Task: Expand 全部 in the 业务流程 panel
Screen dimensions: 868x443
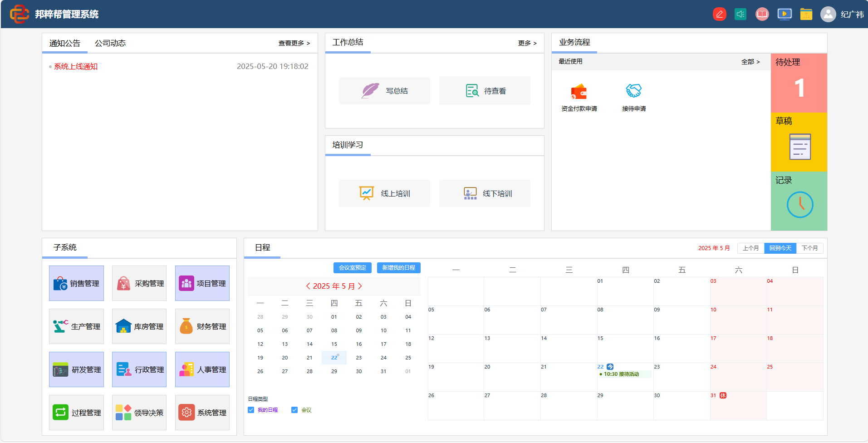Action: tap(751, 61)
